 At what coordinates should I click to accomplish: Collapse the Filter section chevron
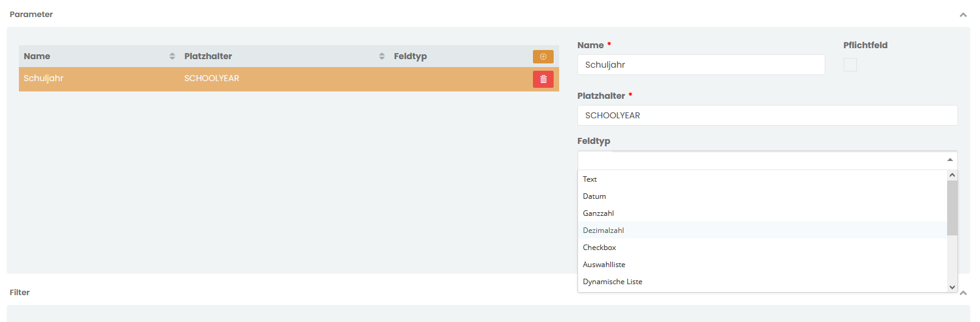point(964,293)
